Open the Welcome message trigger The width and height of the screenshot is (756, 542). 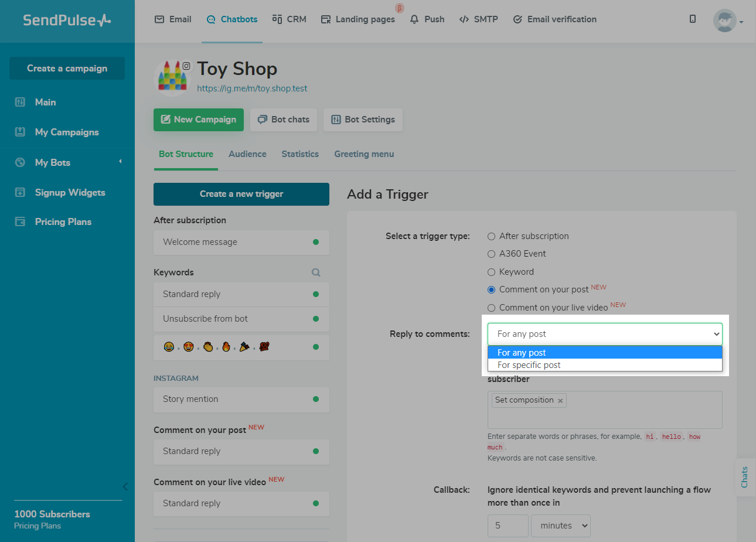tap(241, 242)
